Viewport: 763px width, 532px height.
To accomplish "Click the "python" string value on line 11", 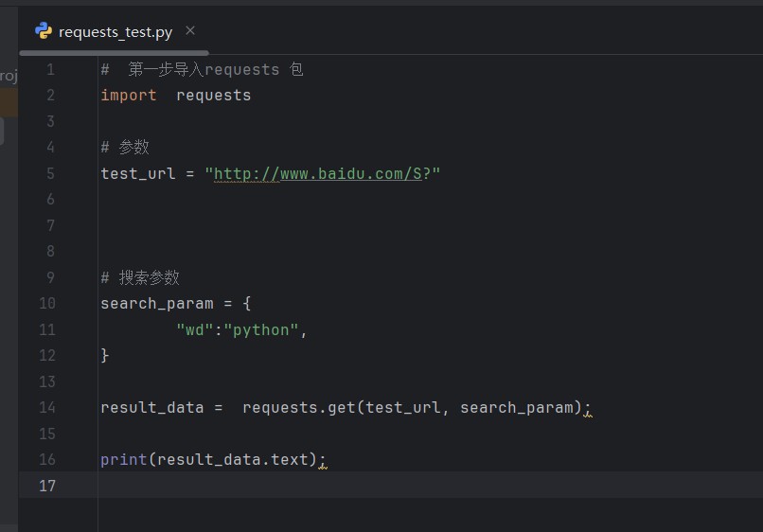I will click(x=261, y=329).
